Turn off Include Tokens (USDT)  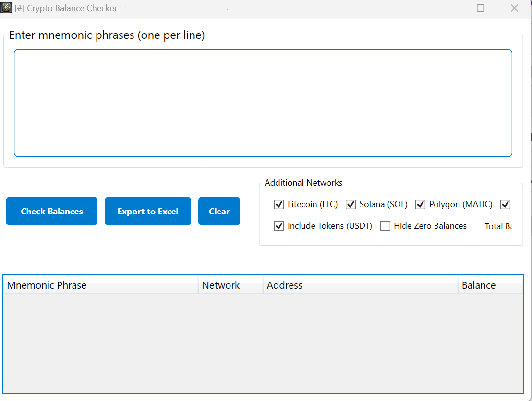[279, 226]
